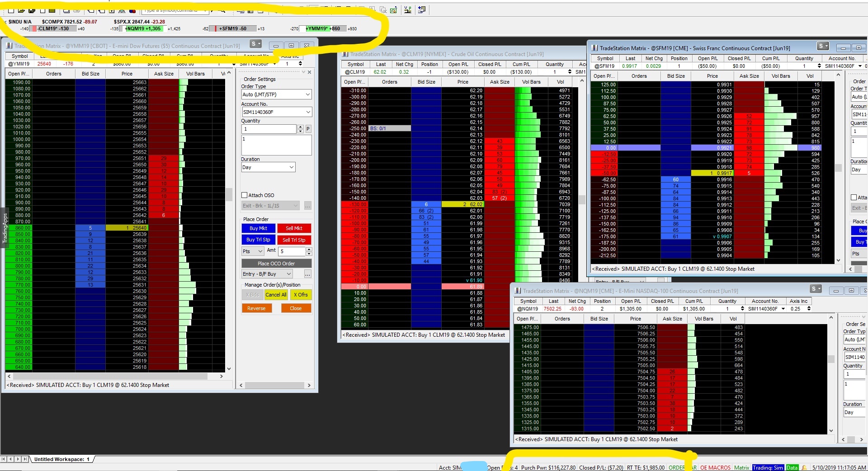
Task: Click the S button in NQM19 Matrix title bar
Action: tap(816, 289)
